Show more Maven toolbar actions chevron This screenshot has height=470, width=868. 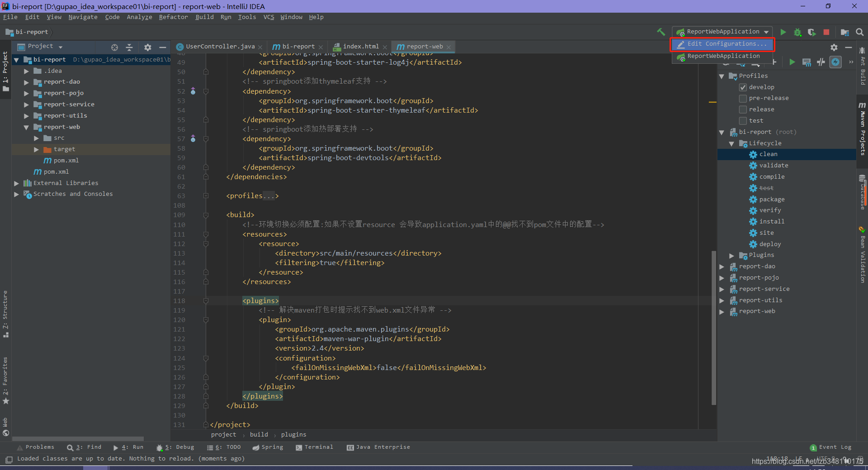click(851, 62)
